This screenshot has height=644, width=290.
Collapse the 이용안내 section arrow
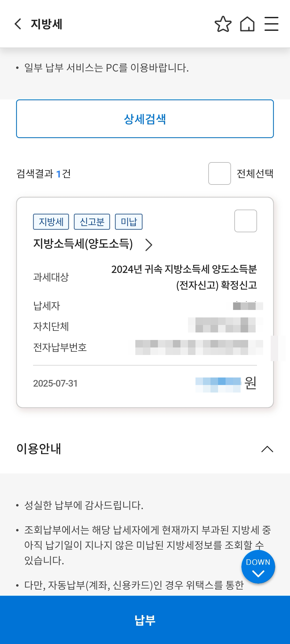pyautogui.click(x=267, y=449)
